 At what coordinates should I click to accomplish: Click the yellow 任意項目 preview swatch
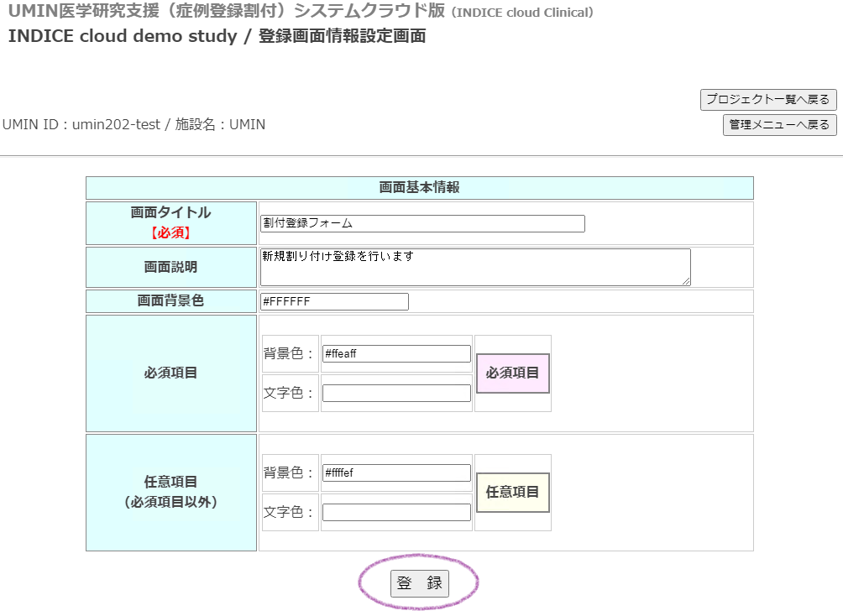512,492
